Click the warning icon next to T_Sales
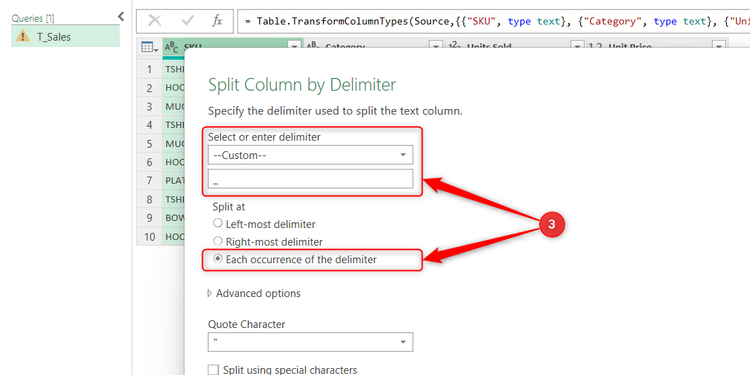Screen dimensions: 750x375 (22, 36)
